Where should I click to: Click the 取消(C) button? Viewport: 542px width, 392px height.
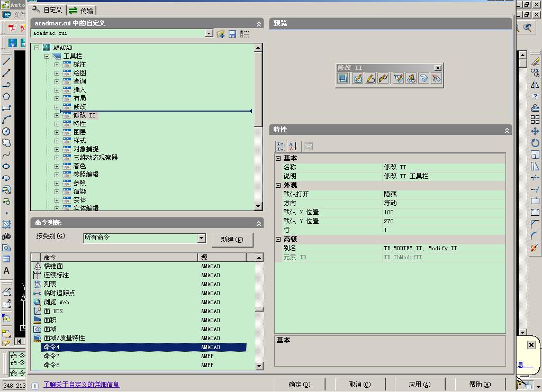pos(360,385)
